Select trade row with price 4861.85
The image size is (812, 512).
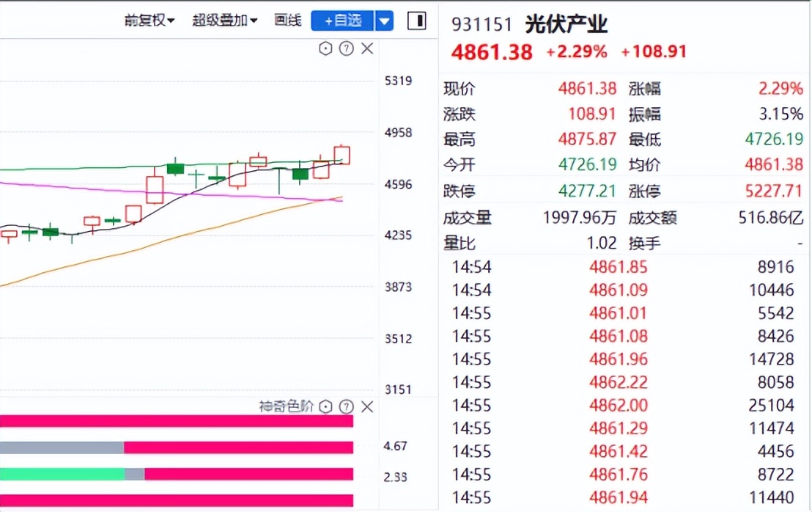click(622, 267)
